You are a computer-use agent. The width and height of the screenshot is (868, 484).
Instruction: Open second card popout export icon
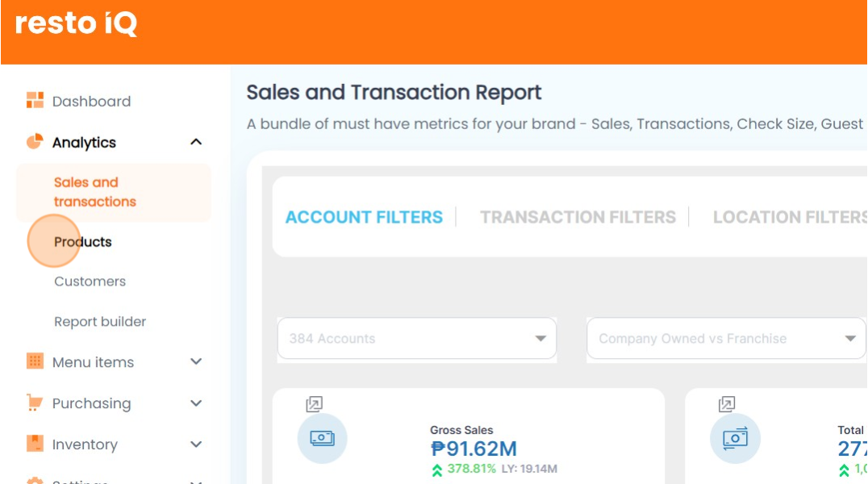tap(726, 404)
